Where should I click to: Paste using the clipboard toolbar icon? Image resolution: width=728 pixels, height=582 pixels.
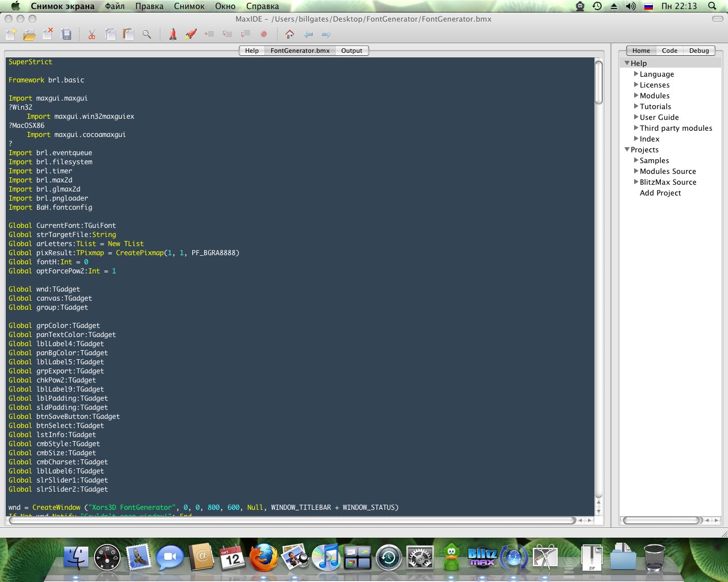pyautogui.click(x=129, y=35)
